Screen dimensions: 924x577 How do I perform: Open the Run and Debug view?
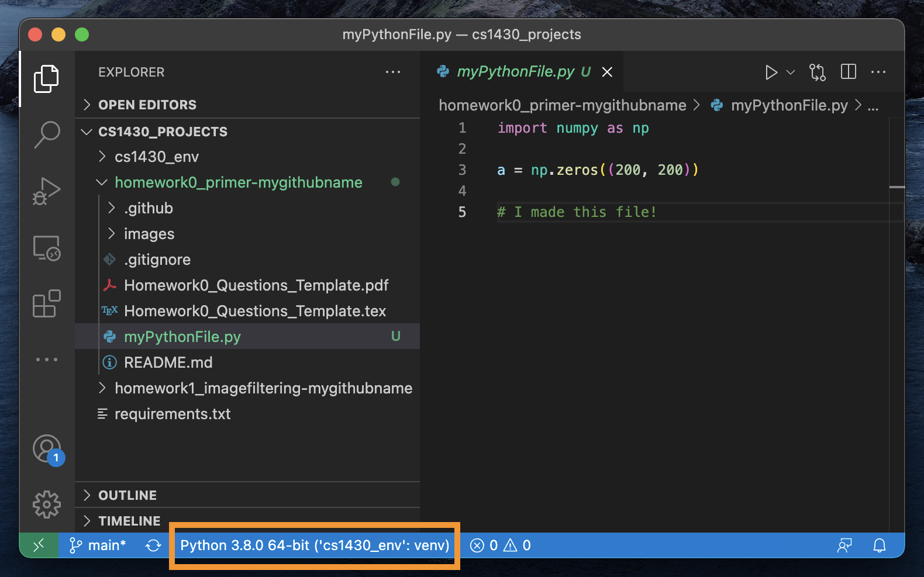pyautogui.click(x=47, y=191)
